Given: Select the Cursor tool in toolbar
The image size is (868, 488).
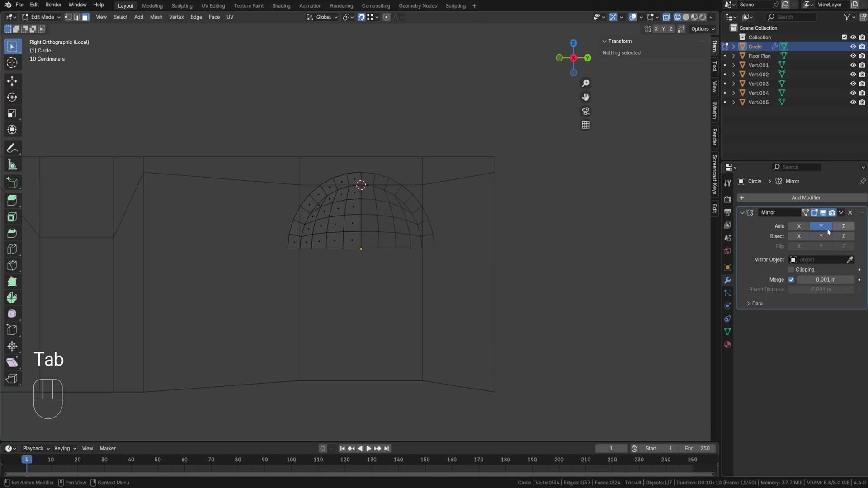Looking at the screenshot, I should pyautogui.click(x=12, y=63).
